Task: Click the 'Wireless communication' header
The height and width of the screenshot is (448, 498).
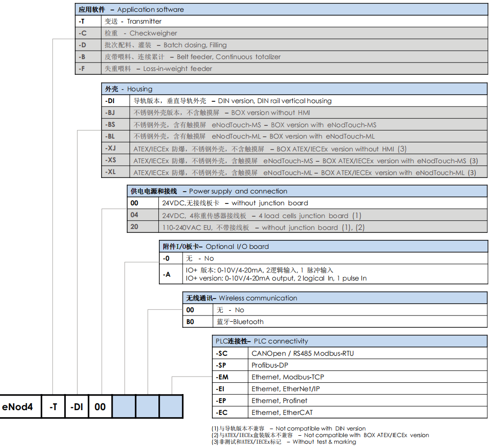Action: [335, 298]
